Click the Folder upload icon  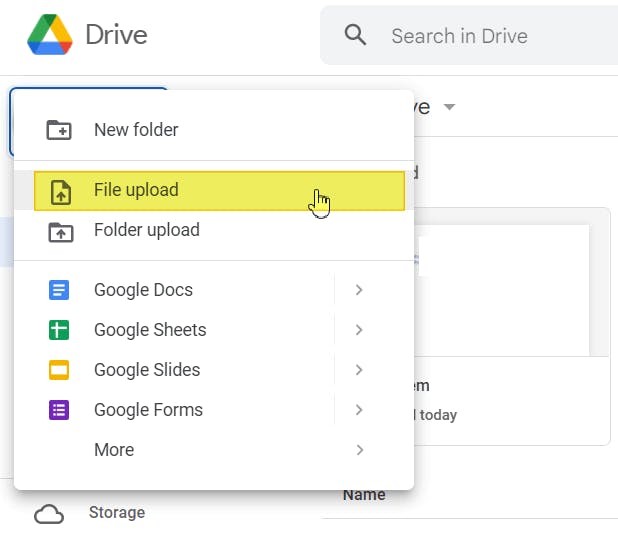(61, 232)
